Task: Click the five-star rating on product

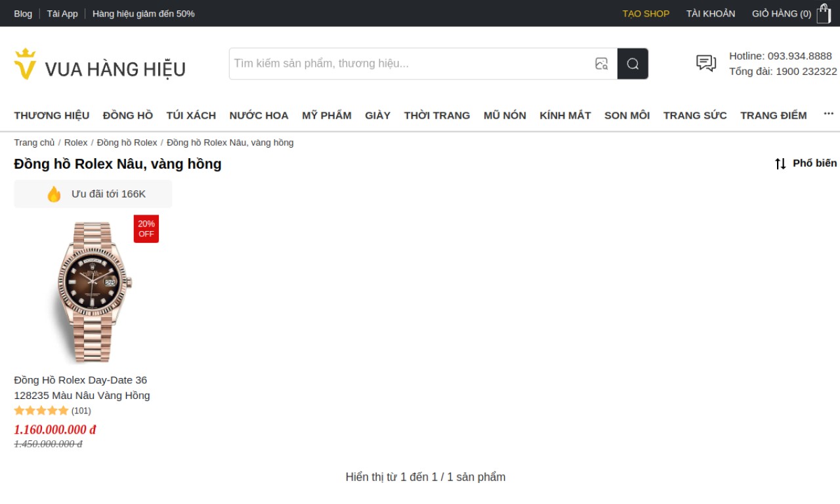Action: tap(41, 411)
